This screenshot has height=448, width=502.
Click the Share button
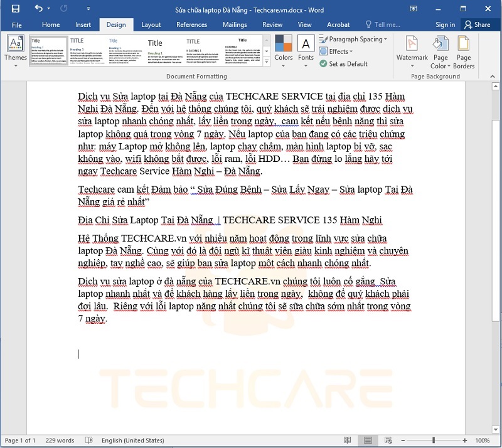pos(477,24)
